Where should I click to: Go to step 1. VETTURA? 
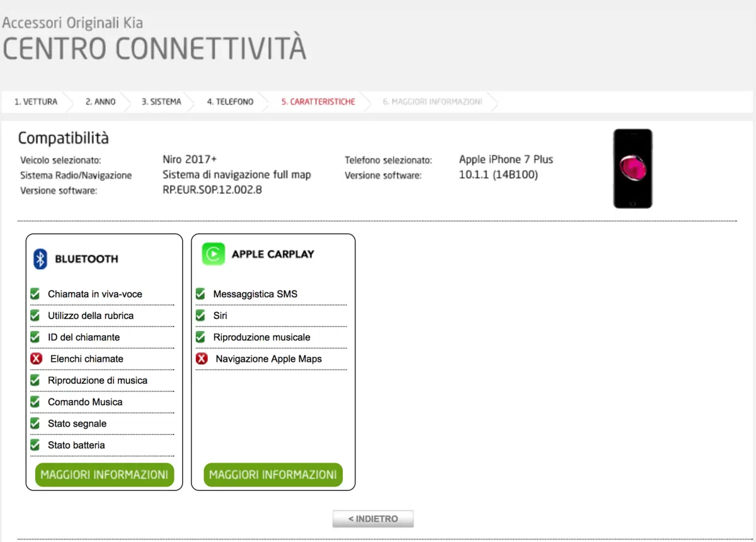36,101
